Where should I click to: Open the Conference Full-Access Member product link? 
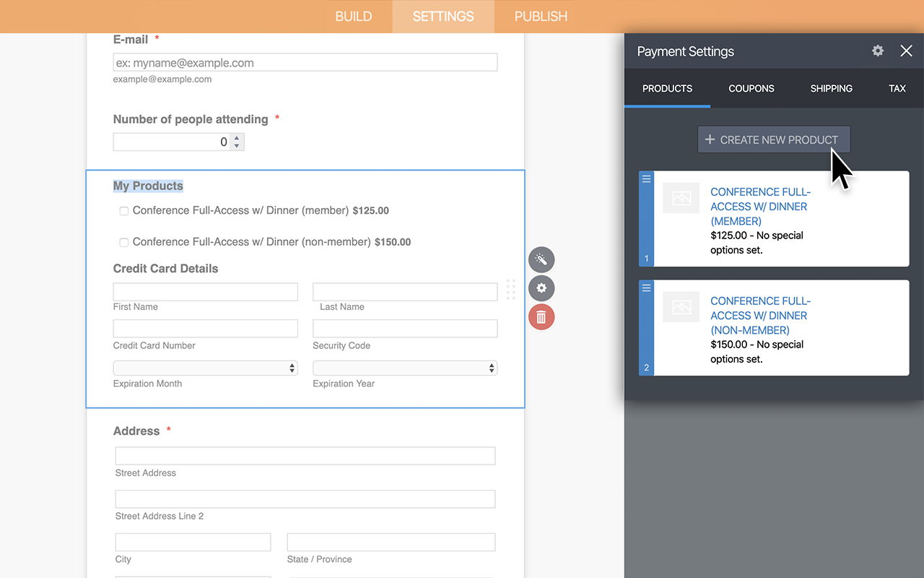click(760, 206)
